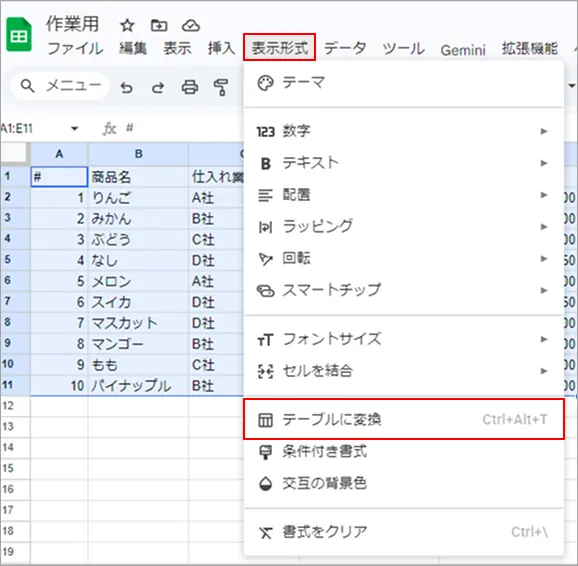
Task: Open the 挿入 menu
Action: pyautogui.click(x=221, y=48)
